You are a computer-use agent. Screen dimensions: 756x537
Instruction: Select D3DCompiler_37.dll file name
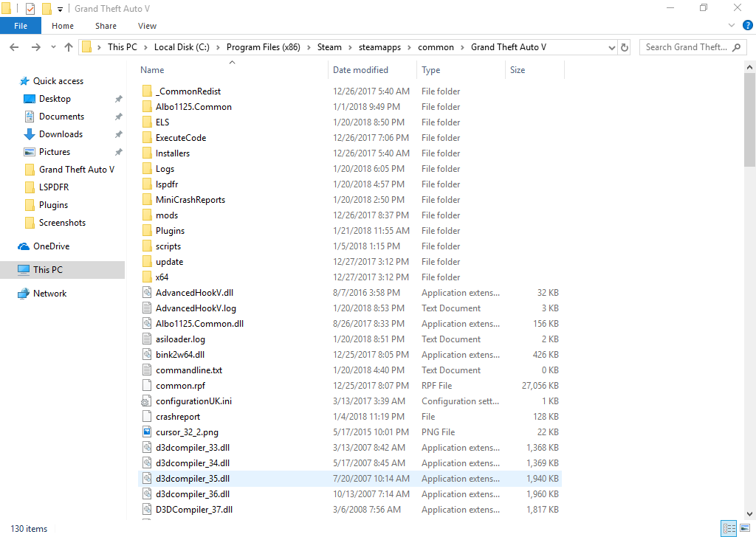coord(194,510)
